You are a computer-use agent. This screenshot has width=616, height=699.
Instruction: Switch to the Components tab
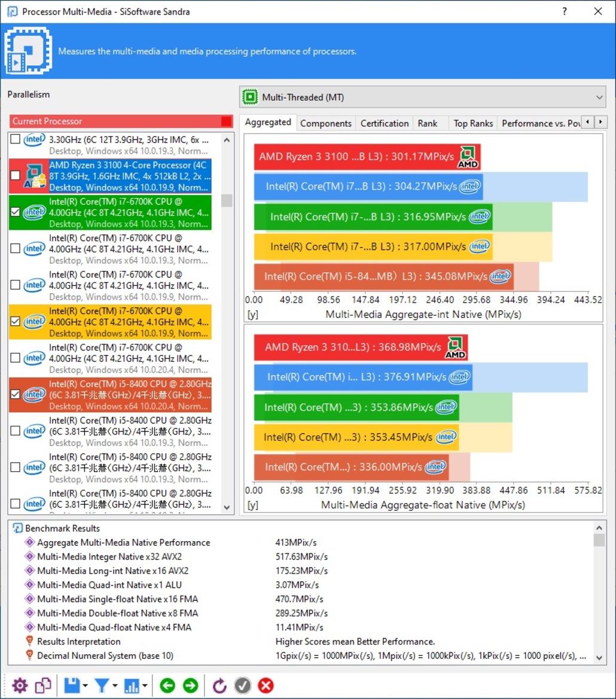pyautogui.click(x=326, y=124)
